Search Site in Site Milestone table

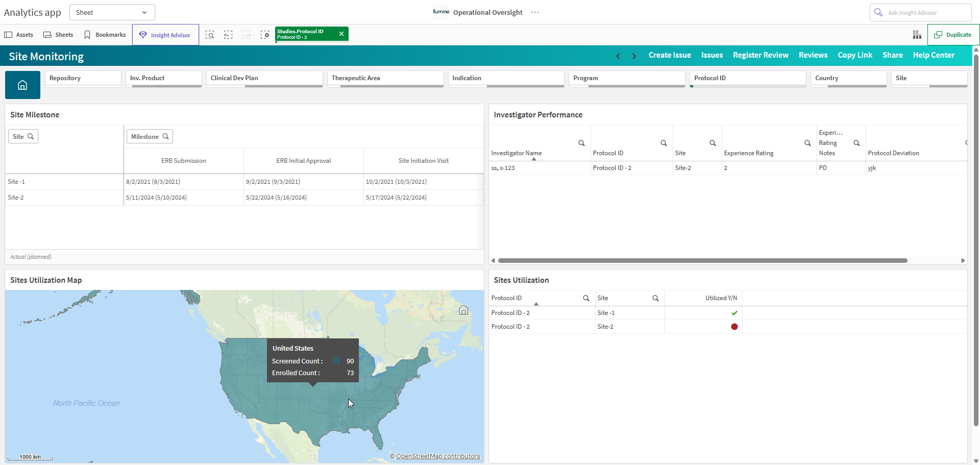point(23,136)
